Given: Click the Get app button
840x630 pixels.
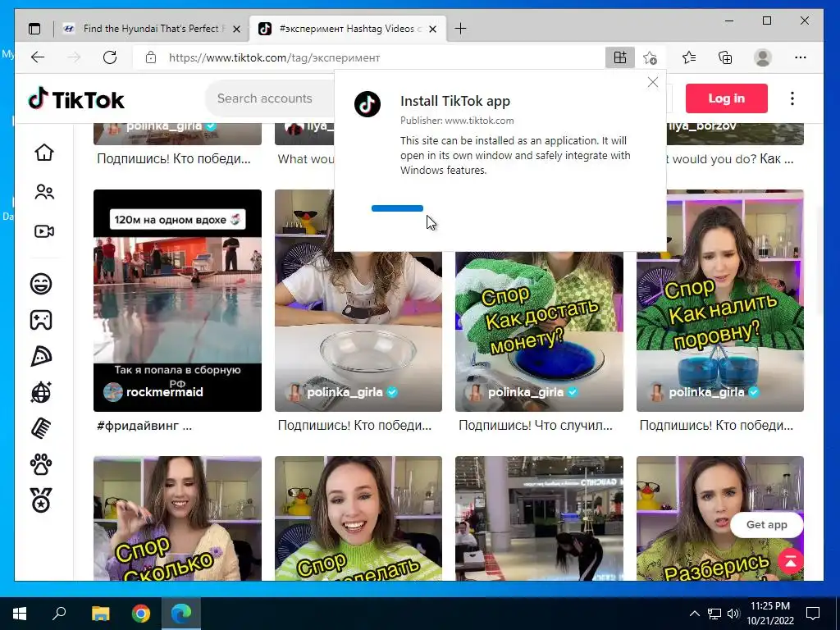Looking at the screenshot, I should point(767,525).
